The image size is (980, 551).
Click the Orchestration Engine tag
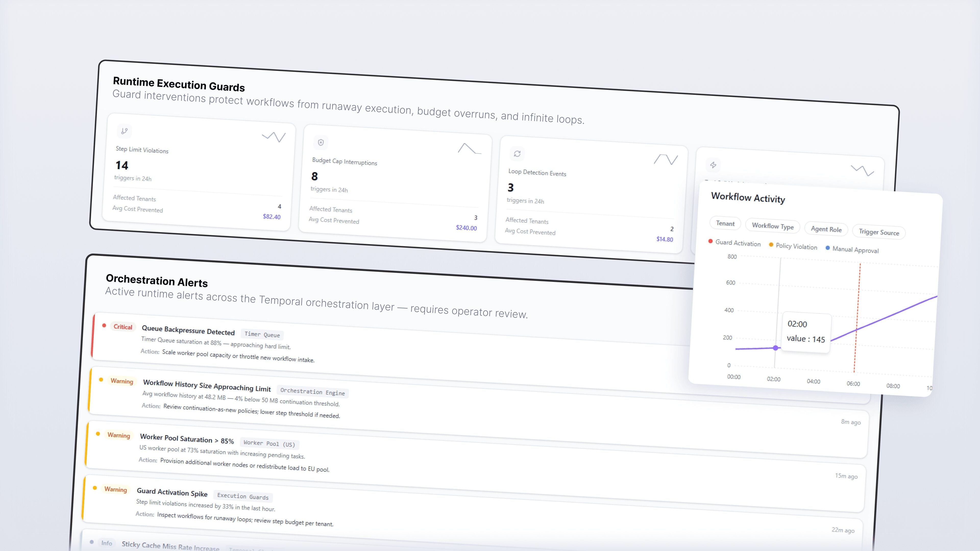coord(312,392)
